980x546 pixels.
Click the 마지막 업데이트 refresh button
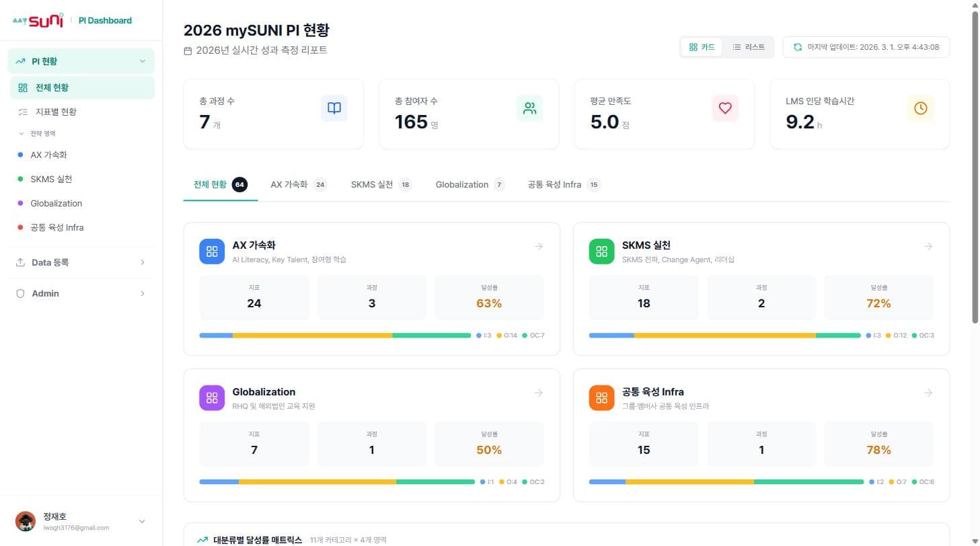click(866, 47)
